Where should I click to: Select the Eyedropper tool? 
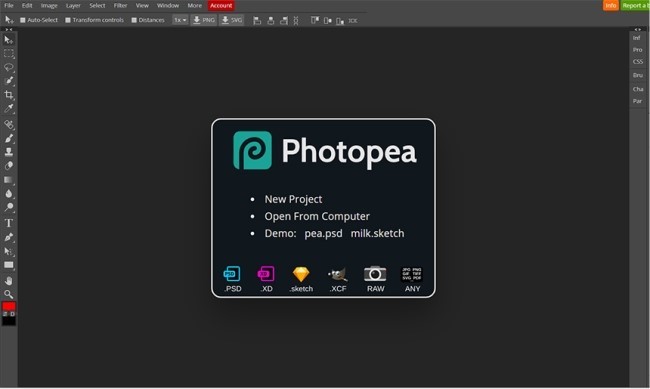(8, 109)
